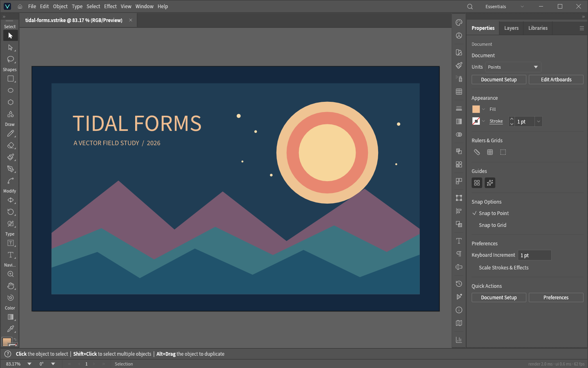Swap fill and stroke colors
This screenshot has width=588, height=368.
click(15, 339)
